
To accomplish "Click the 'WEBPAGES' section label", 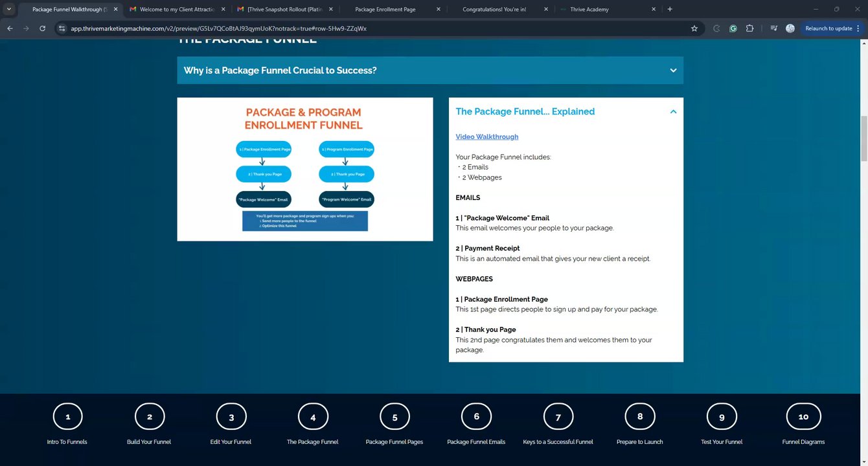I will (474, 279).
